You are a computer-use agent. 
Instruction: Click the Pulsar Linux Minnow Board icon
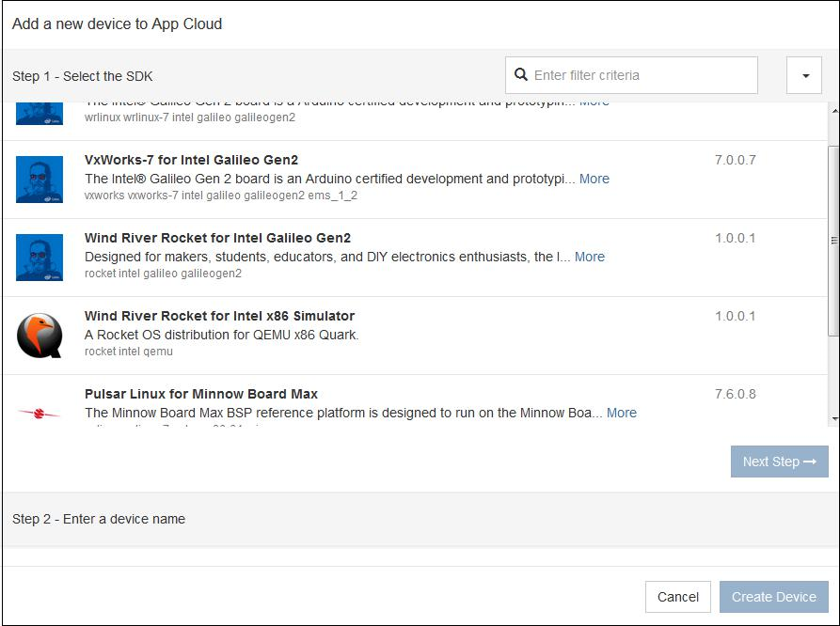pyautogui.click(x=40, y=413)
